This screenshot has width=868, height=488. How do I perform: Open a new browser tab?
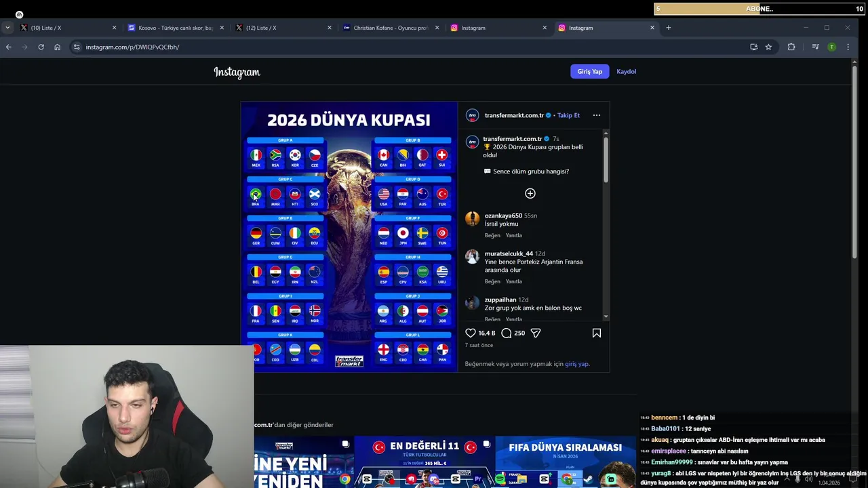(x=668, y=28)
